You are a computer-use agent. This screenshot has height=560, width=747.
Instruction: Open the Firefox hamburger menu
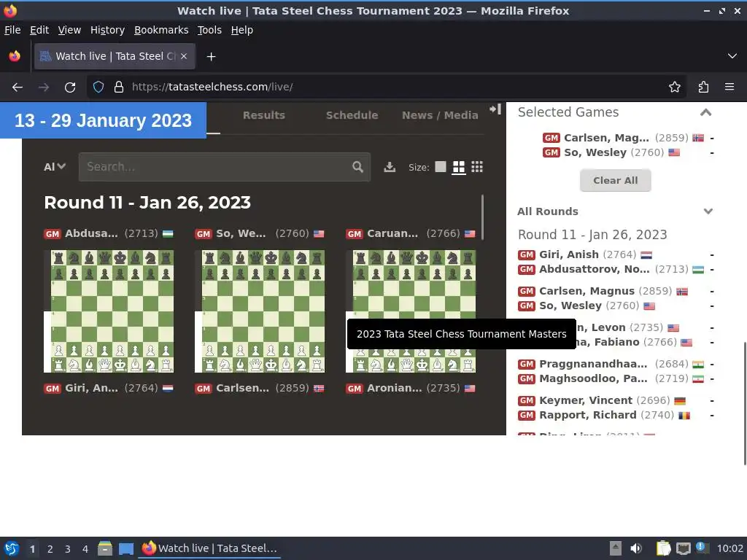729,87
